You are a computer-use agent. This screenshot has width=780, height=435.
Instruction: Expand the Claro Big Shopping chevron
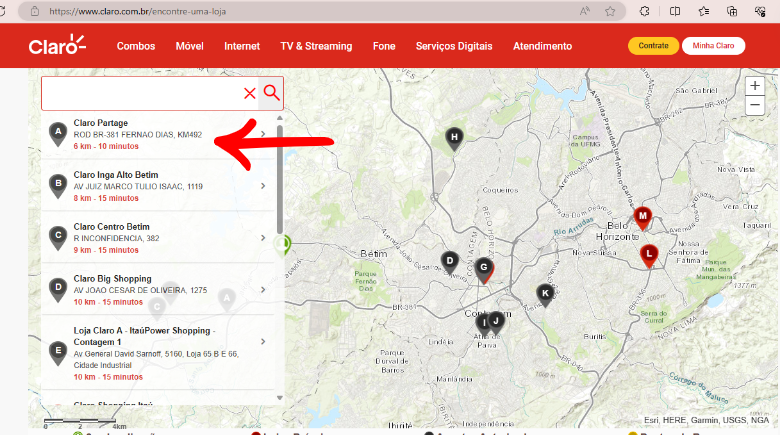point(263,290)
